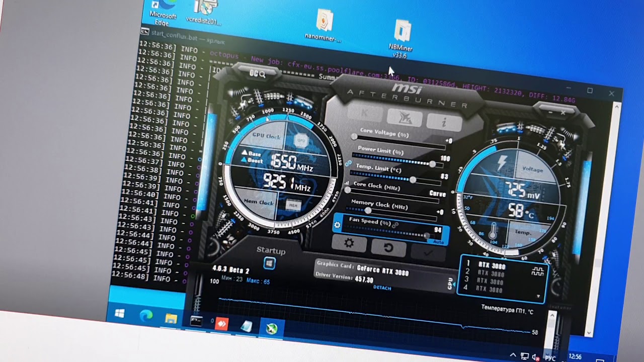The image size is (644, 362).
Task: Toggle the fan speed sync link icon
Action: click(395, 225)
